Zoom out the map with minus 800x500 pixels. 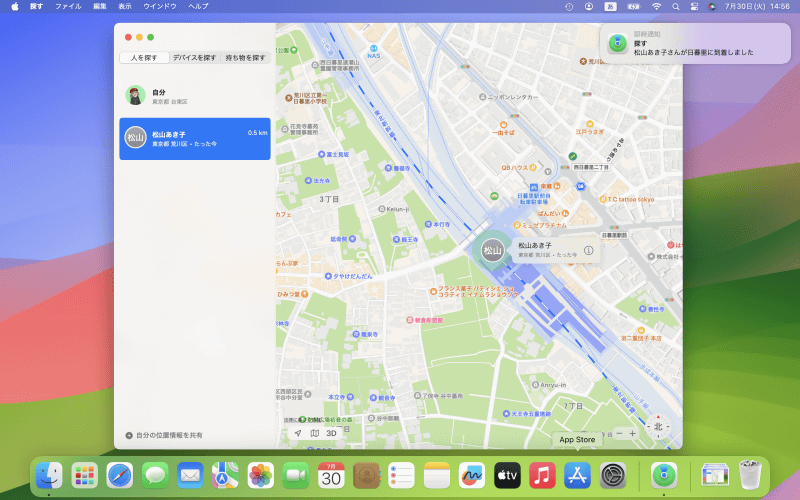coord(619,433)
